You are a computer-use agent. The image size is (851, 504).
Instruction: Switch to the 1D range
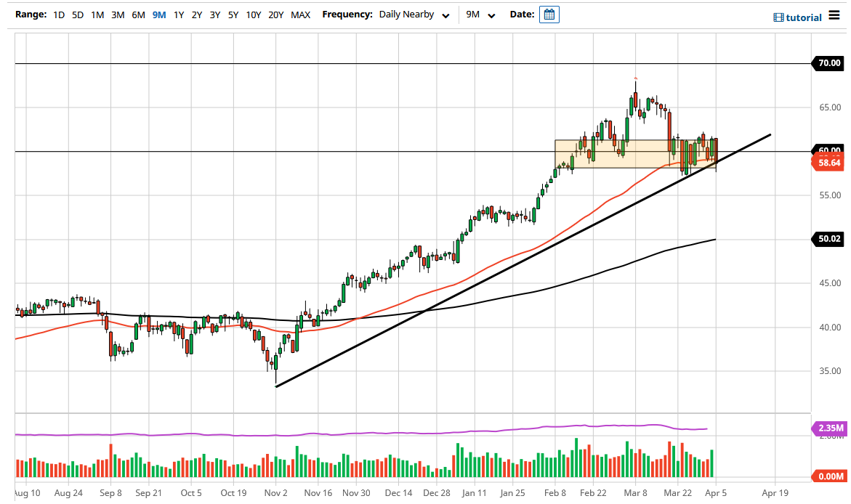[59, 14]
